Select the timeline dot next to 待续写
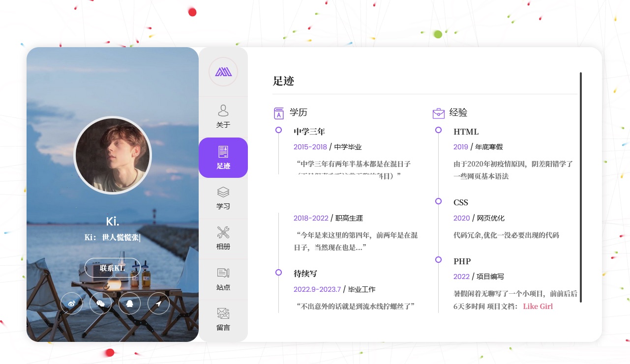 point(278,272)
